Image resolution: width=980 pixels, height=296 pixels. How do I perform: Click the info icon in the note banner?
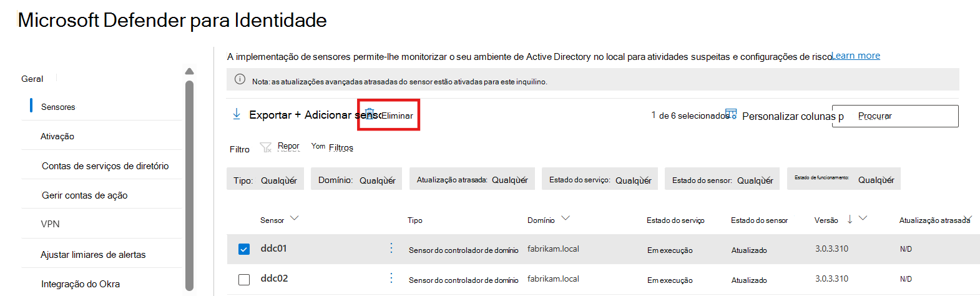pos(240,79)
